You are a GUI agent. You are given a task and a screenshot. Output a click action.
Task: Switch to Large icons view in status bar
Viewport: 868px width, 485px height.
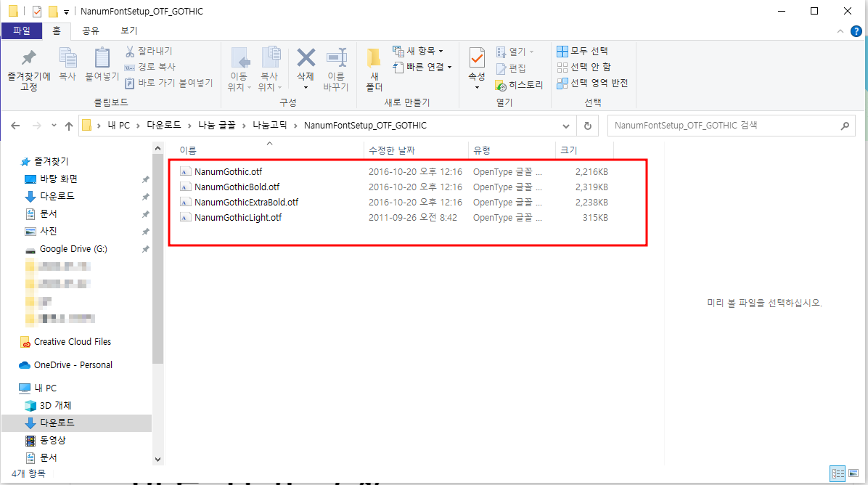[853, 473]
